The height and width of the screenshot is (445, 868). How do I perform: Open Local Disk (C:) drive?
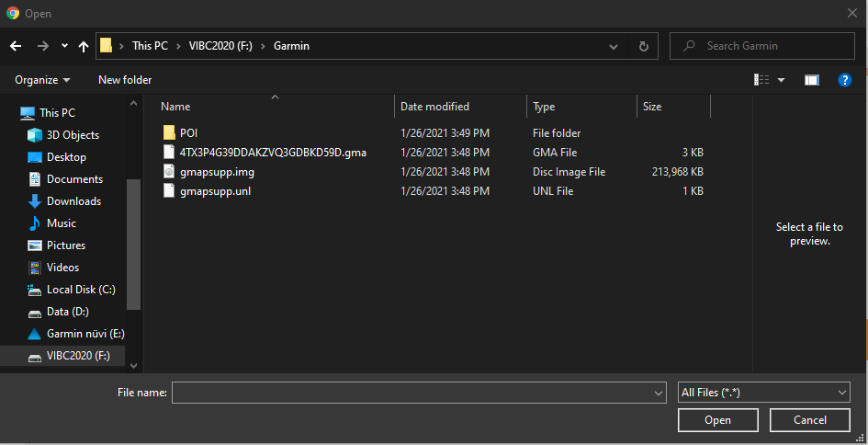[81, 290]
